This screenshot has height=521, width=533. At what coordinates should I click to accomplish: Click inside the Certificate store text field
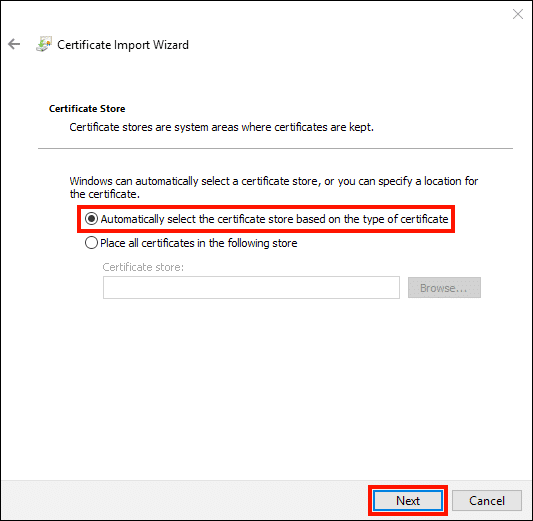[251, 288]
